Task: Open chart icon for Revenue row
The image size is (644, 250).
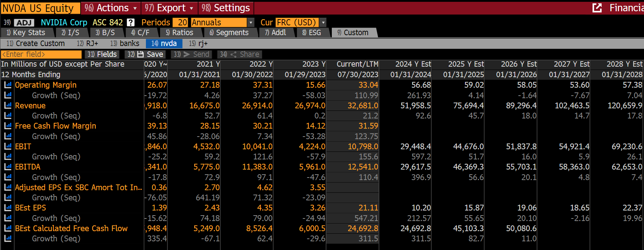Action: point(8,105)
